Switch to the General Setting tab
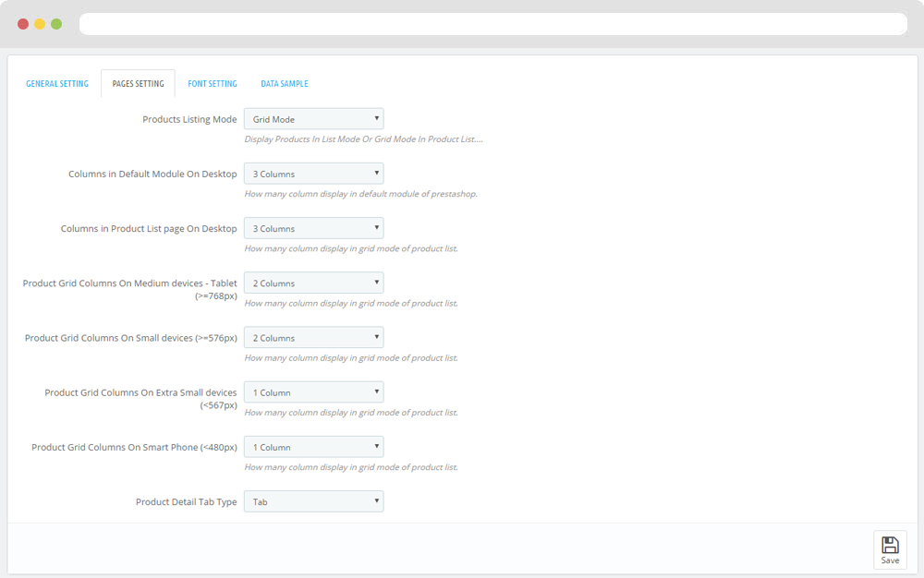Image resolution: width=924 pixels, height=578 pixels. pyautogui.click(x=57, y=84)
